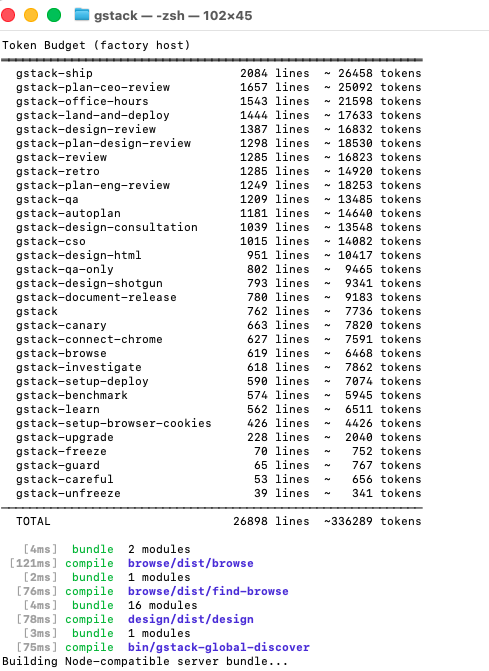
Task: Click the '[2ms]' timing entry
Action: [40, 578]
